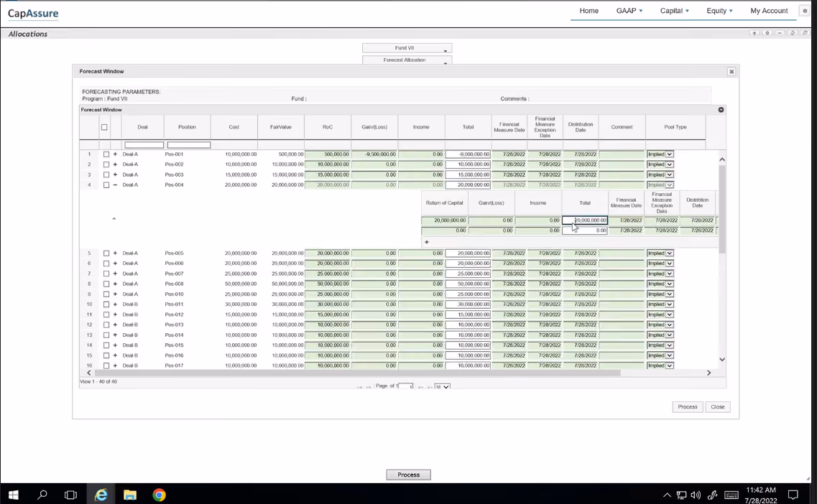Viewport: 817px width, 504px height.
Task: Check the checkbox for Pos-003
Action: 106,175
